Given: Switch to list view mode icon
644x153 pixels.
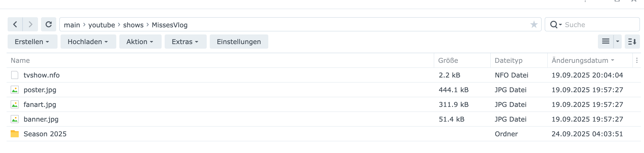Looking at the screenshot, I should (x=605, y=42).
